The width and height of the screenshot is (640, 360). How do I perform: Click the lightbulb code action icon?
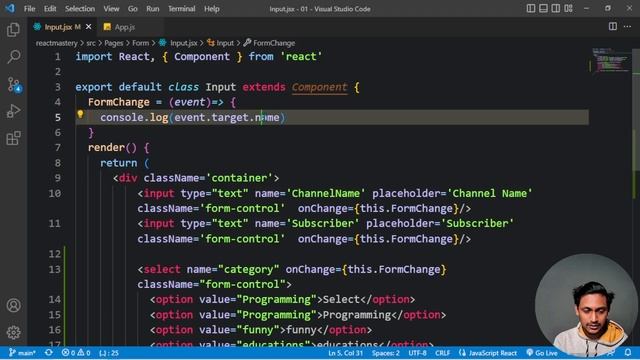(x=80, y=115)
